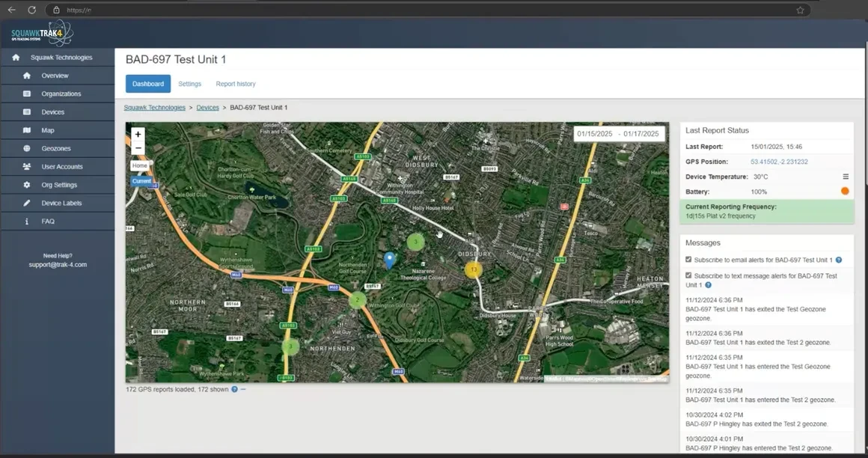
Task: Click the browser address bar URL
Action: pyautogui.click(x=79, y=10)
